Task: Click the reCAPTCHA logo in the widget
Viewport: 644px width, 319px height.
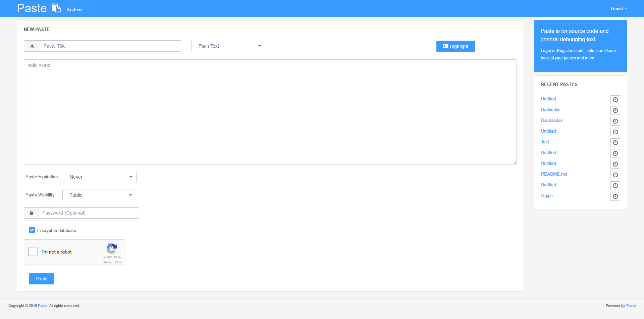Action: [111, 249]
